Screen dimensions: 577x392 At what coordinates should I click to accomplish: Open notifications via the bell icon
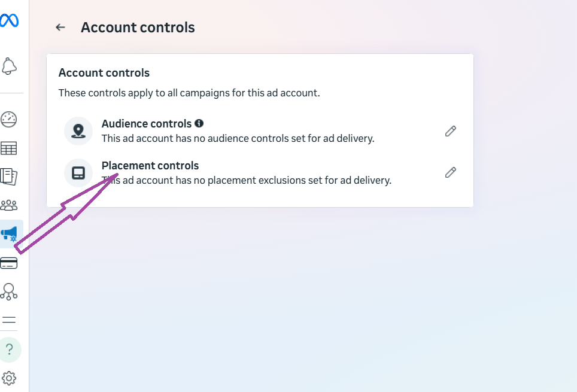pyautogui.click(x=8, y=66)
